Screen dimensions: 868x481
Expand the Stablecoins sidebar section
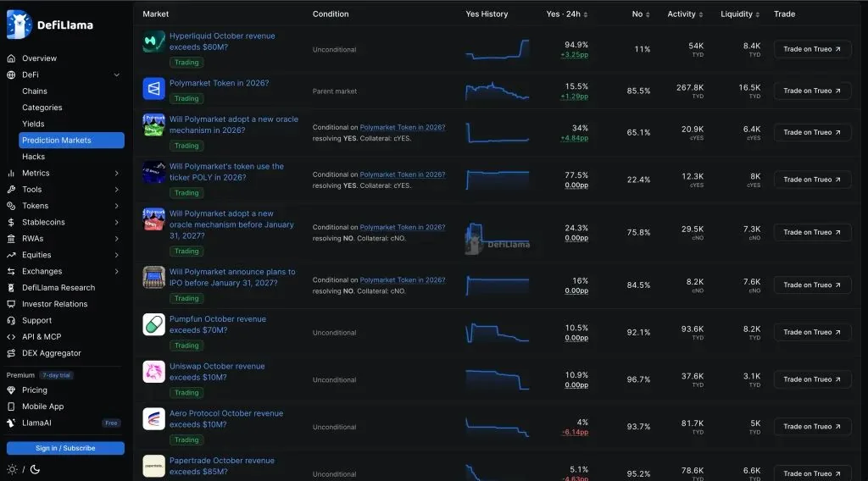coord(116,222)
